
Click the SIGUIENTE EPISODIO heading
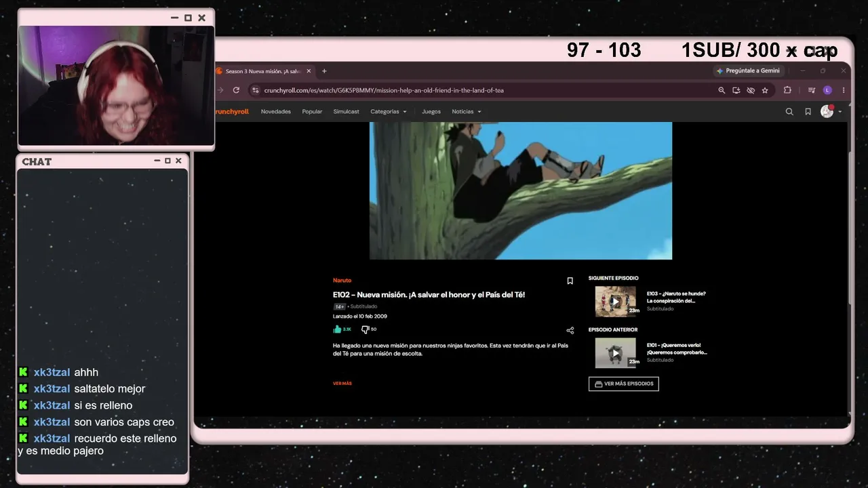[614, 278]
